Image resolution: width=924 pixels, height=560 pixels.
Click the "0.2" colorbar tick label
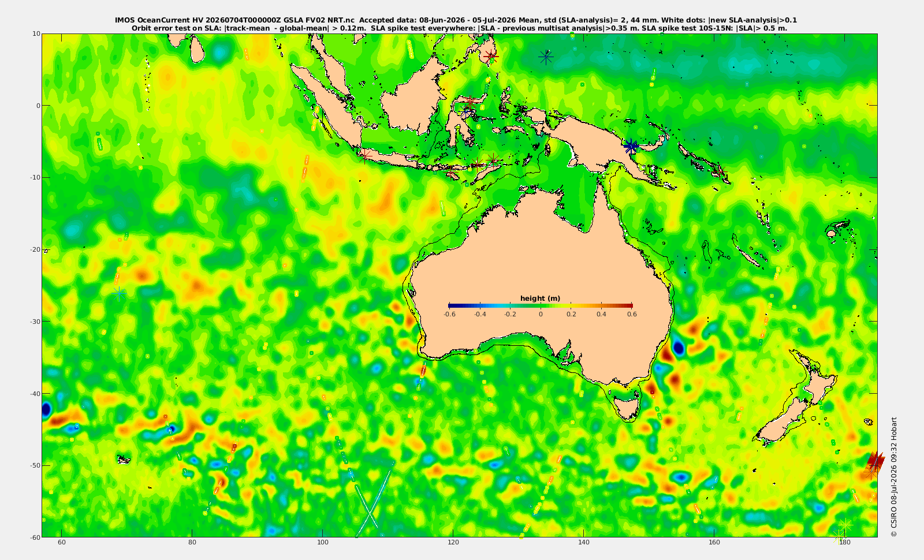(571, 314)
